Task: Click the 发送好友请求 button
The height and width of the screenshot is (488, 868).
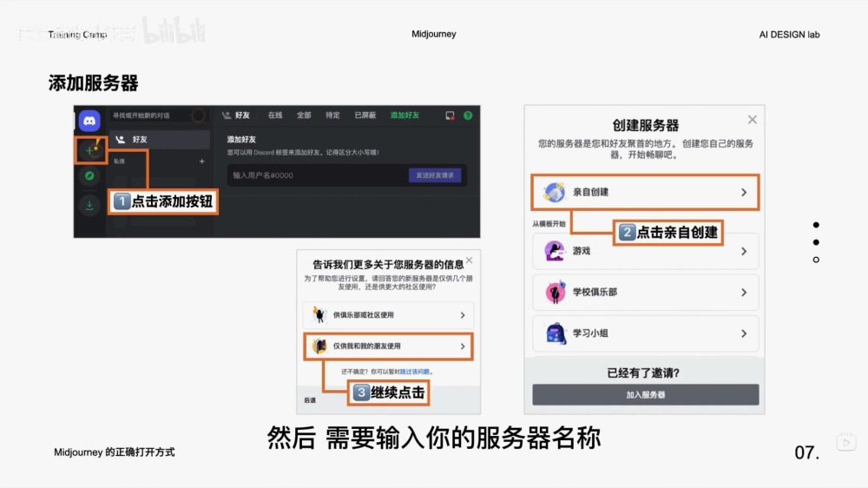Action: [x=435, y=175]
